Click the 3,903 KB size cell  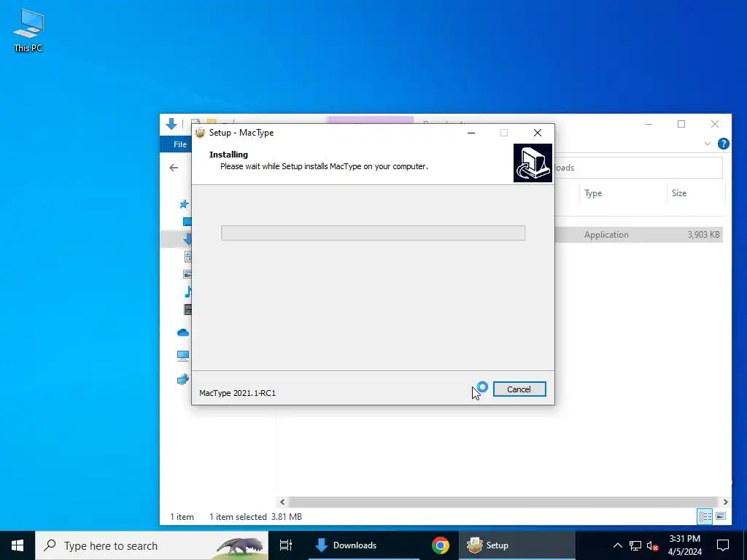point(704,235)
